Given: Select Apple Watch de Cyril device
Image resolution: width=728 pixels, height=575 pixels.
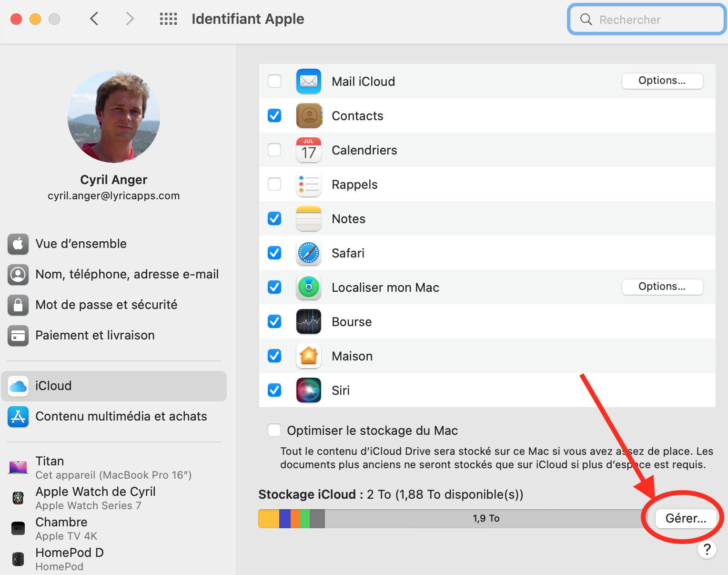Looking at the screenshot, I should click(x=114, y=498).
